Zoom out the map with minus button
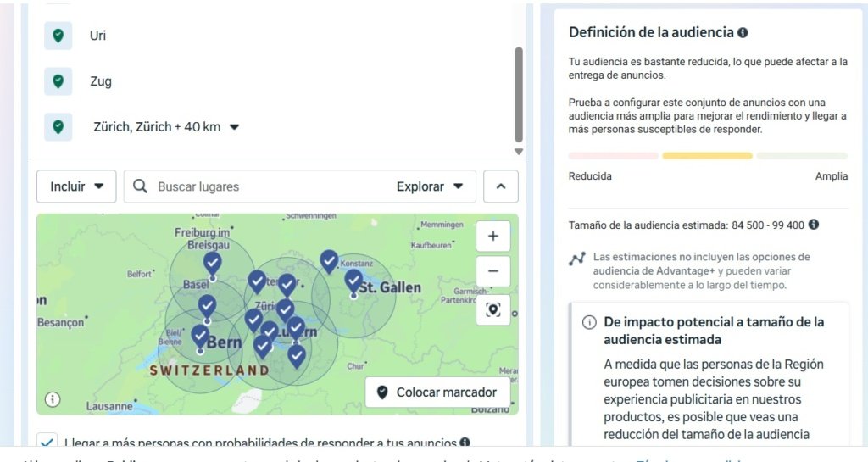This screenshot has width=868, height=462. coord(492,271)
